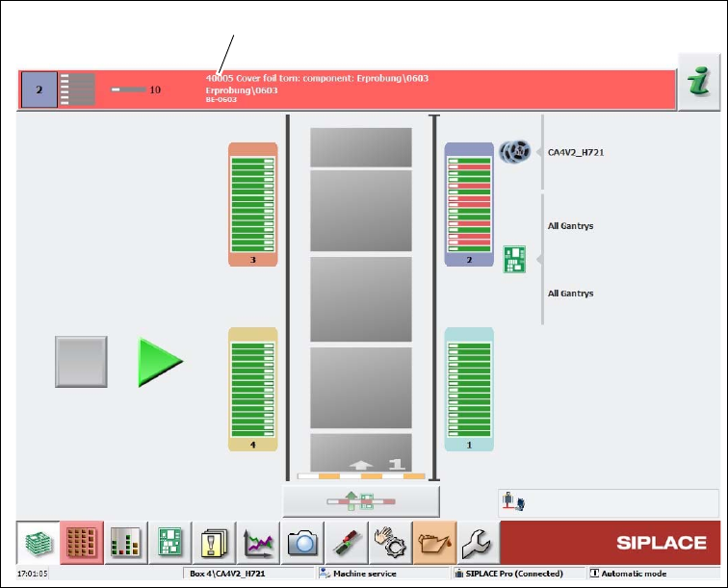Click the grey stop square button
Image resolution: width=728 pixels, height=588 pixels.
(81, 362)
